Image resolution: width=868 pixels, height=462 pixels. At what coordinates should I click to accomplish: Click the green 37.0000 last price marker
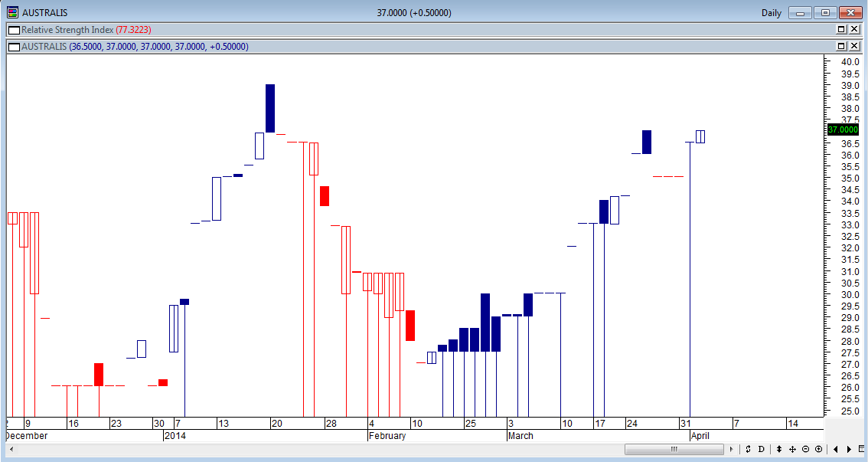[843, 129]
